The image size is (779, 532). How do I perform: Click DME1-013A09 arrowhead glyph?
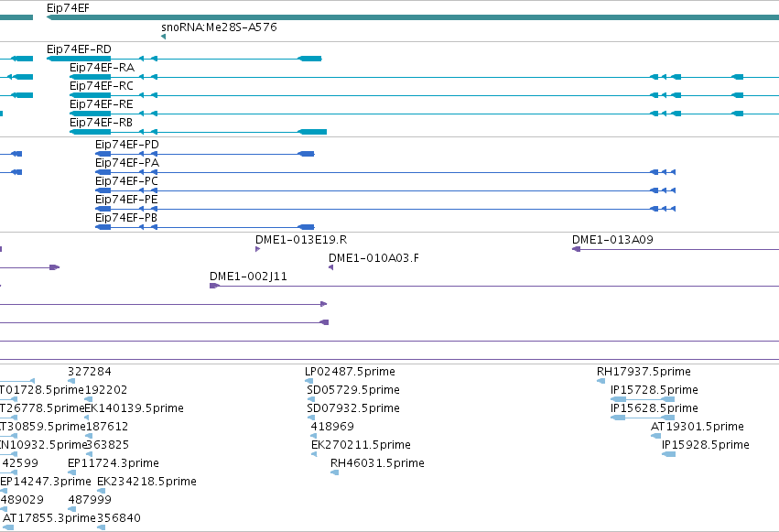tap(577, 249)
